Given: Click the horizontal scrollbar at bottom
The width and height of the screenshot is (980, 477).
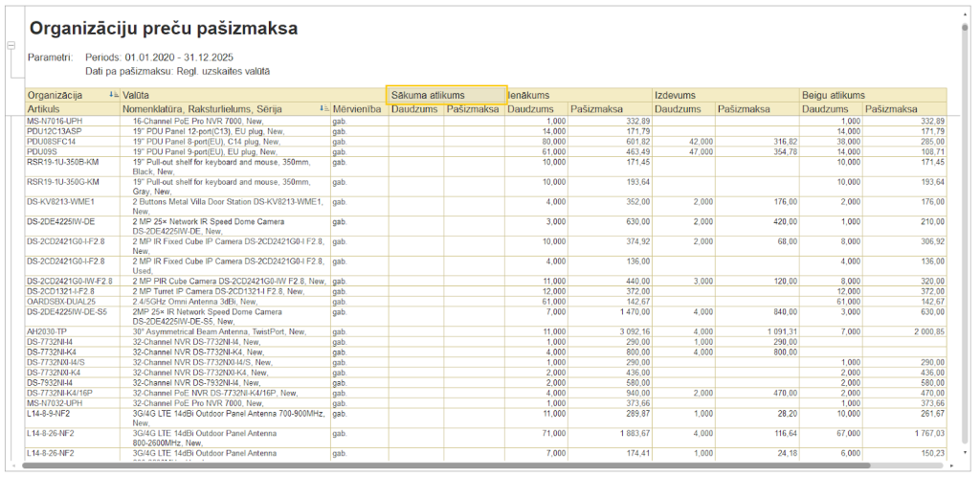Looking at the screenshot, I should pos(479,466).
